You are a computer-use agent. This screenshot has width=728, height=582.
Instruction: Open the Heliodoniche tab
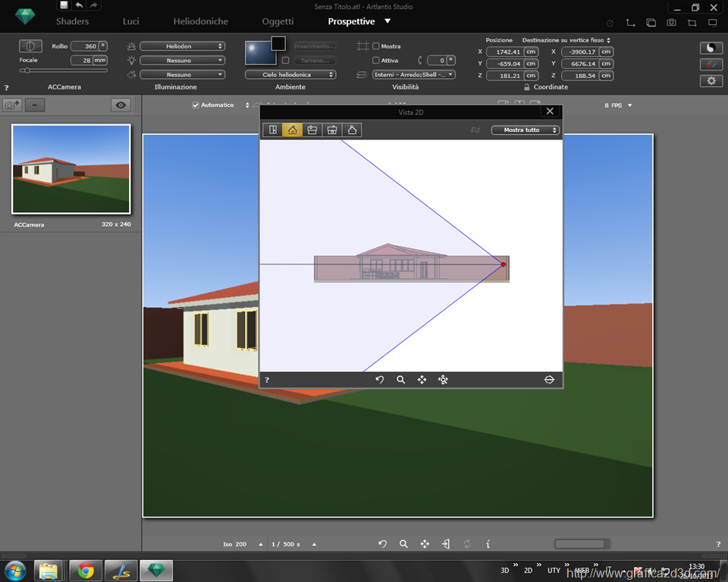point(200,21)
